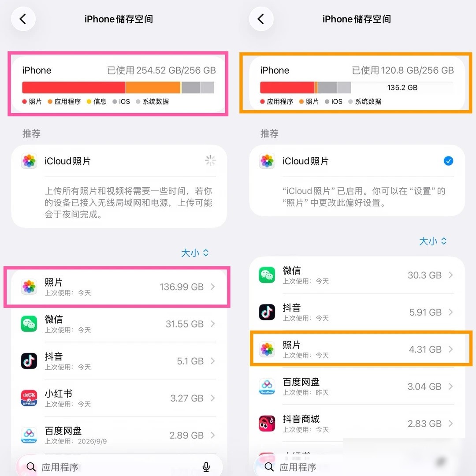476x476 pixels.
Task: Tap microphone icon in left search bar
Action: click(206, 467)
